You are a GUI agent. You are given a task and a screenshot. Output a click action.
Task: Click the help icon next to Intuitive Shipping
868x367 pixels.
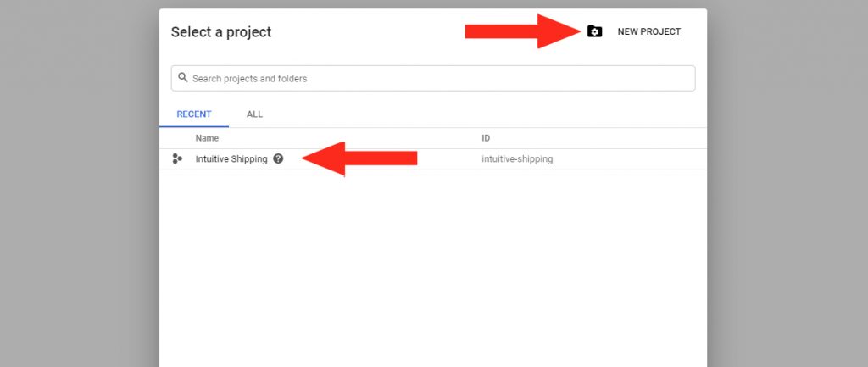[278, 158]
